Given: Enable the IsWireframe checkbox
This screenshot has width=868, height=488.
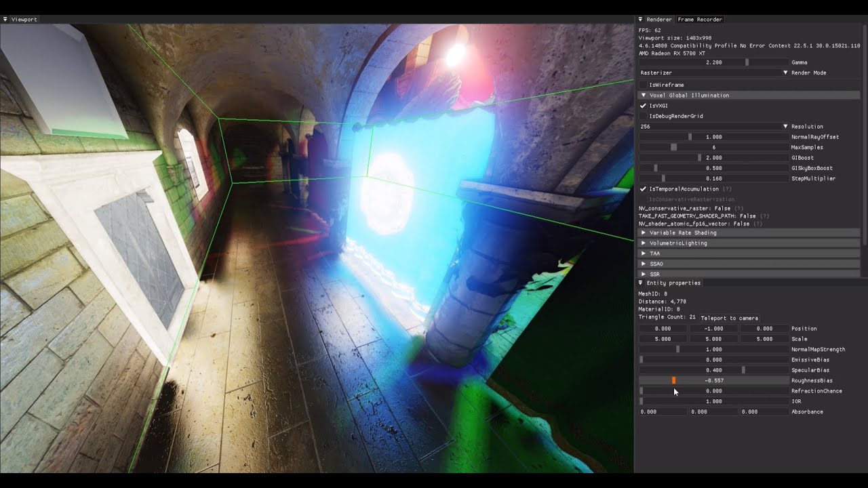Looking at the screenshot, I should pyautogui.click(x=643, y=85).
